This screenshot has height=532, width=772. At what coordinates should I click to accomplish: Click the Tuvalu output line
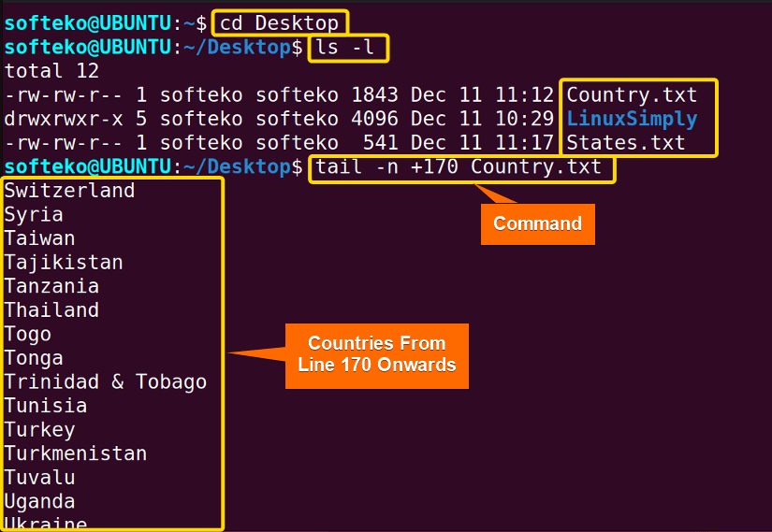point(39,478)
